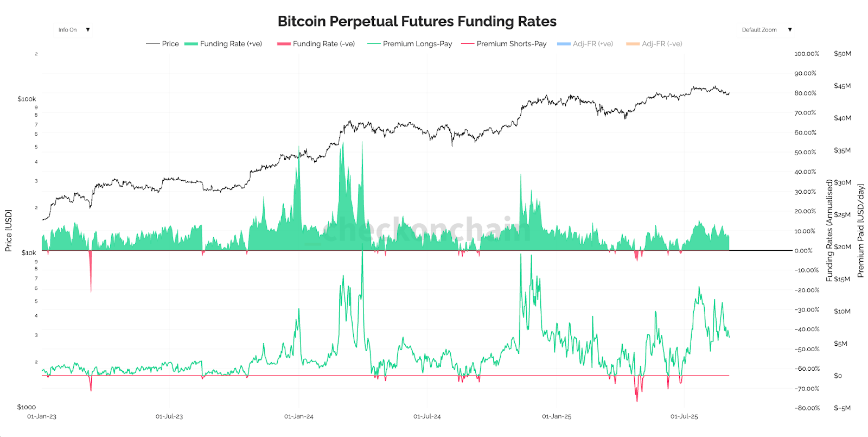
Task: Click the Price [USD] axis title
Action: 8,231
